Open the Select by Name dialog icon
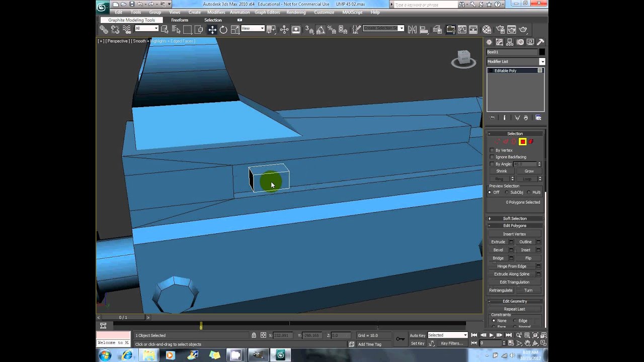This screenshot has height=362, width=644. [x=176, y=30]
